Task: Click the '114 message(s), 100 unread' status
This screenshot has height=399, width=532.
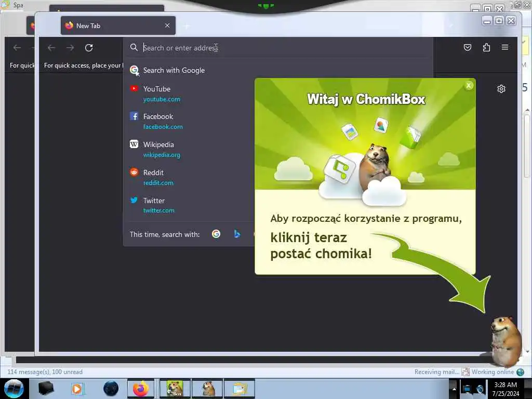Action: [x=45, y=372]
